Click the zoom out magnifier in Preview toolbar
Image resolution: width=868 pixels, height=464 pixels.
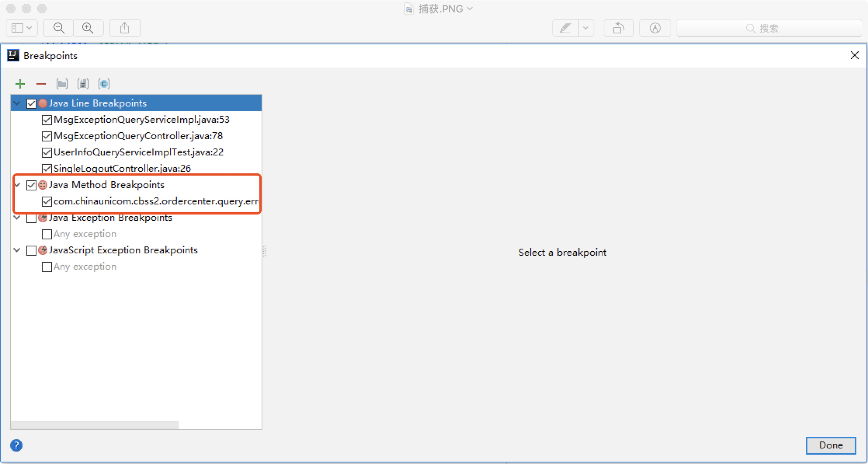[x=59, y=28]
